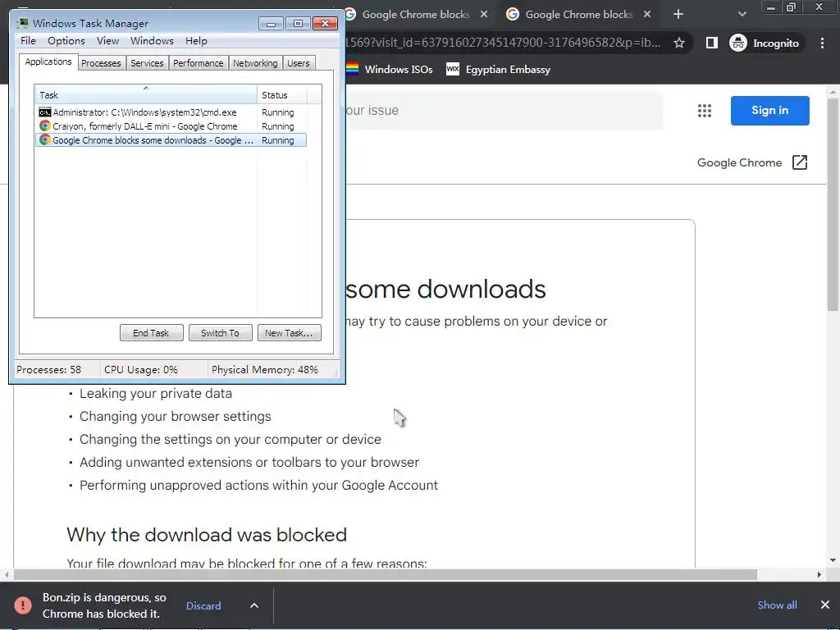Click the Incognito profile badge

(x=765, y=43)
